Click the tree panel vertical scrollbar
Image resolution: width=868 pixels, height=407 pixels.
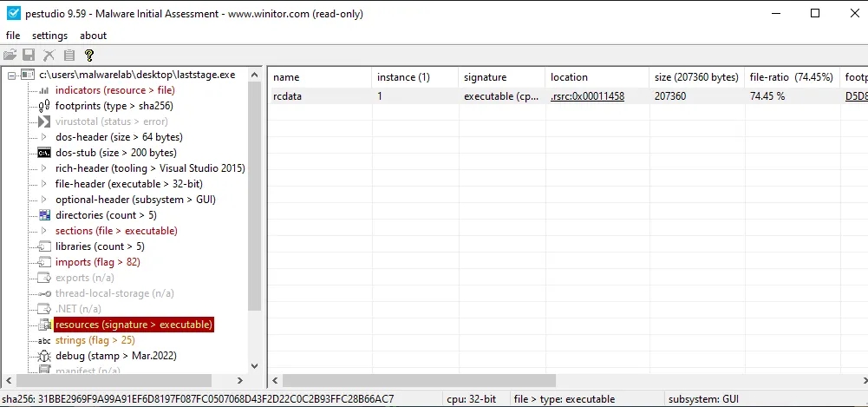[x=254, y=191]
